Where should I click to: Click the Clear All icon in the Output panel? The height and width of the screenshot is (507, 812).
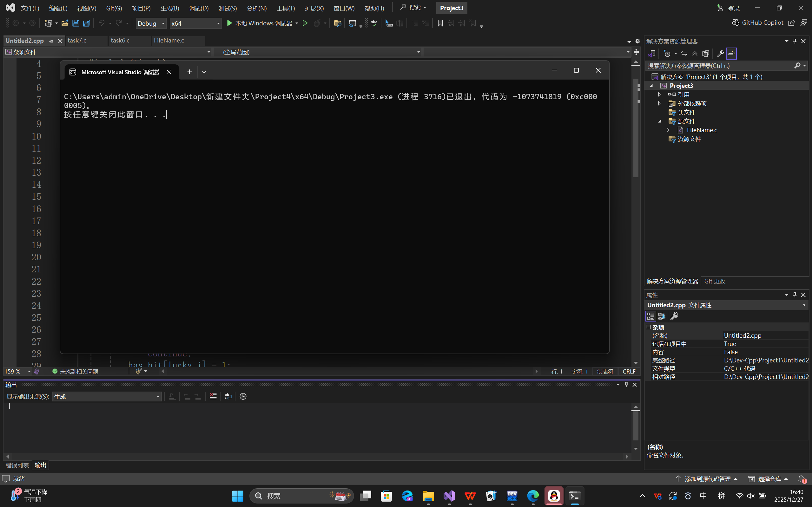click(x=213, y=396)
